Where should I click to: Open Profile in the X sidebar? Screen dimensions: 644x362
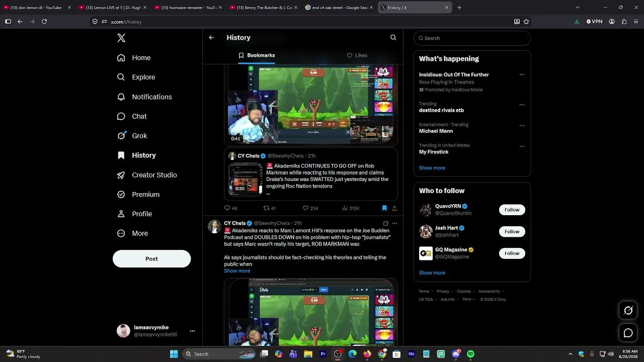tap(134, 214)
